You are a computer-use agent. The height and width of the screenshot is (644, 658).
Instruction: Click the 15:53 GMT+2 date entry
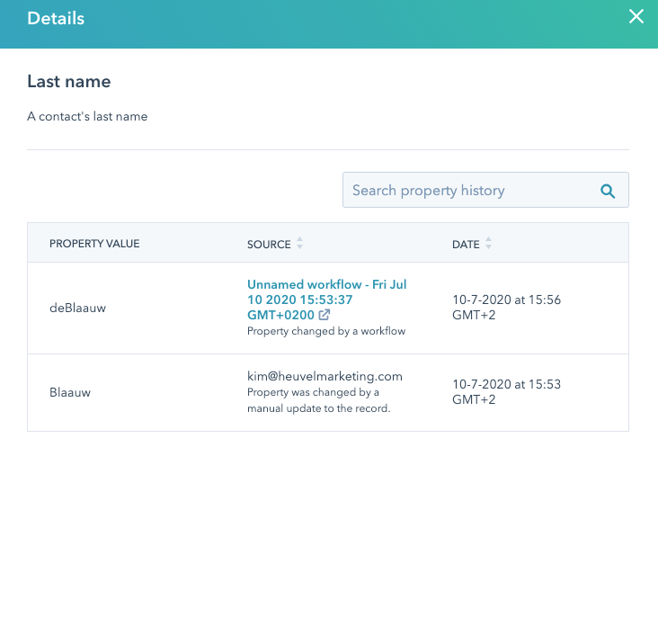click(506, 391)
